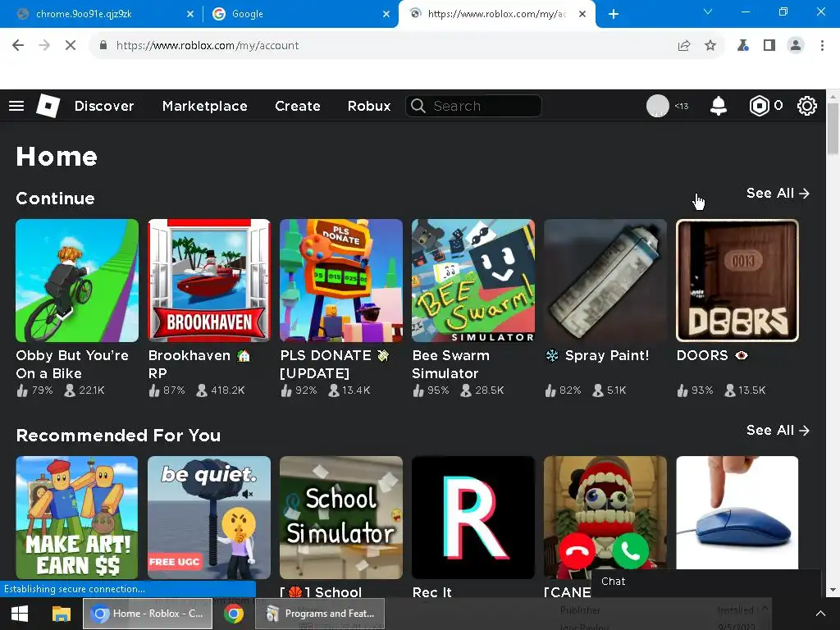Viewport: 840px width, 630px height.
Task: Open File Explorer from taskbar
Action: [x=61, y=614]
